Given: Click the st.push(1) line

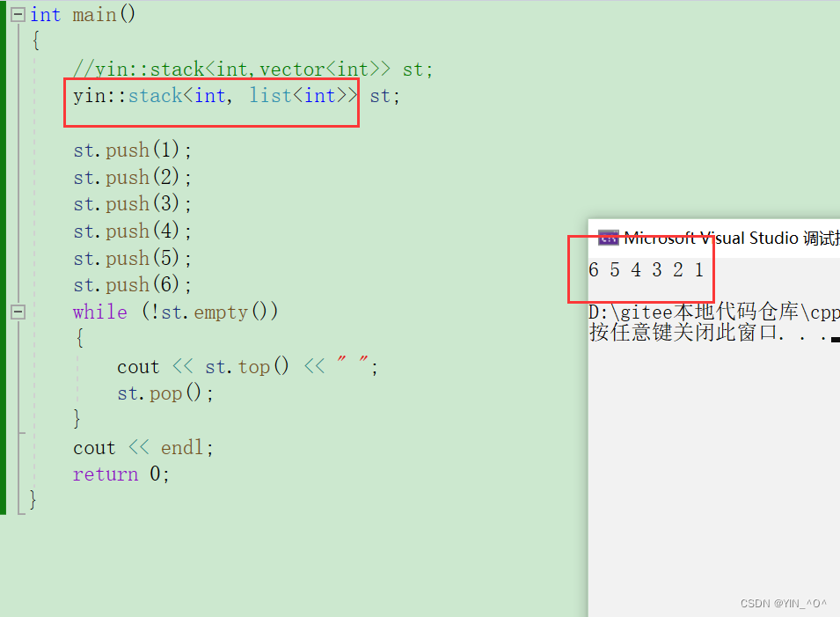Looking at the screenshot, I should coord(132,151).
